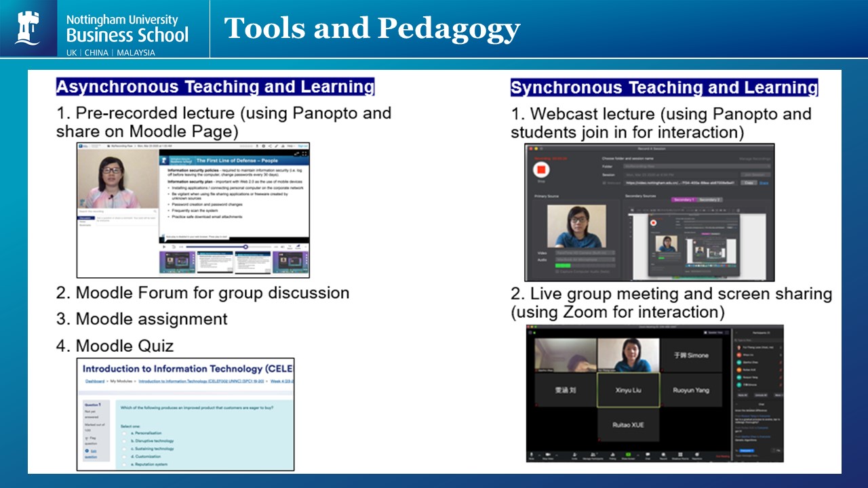Toggle Webcast checkbox in Panopto recorder

click(604, 183)
